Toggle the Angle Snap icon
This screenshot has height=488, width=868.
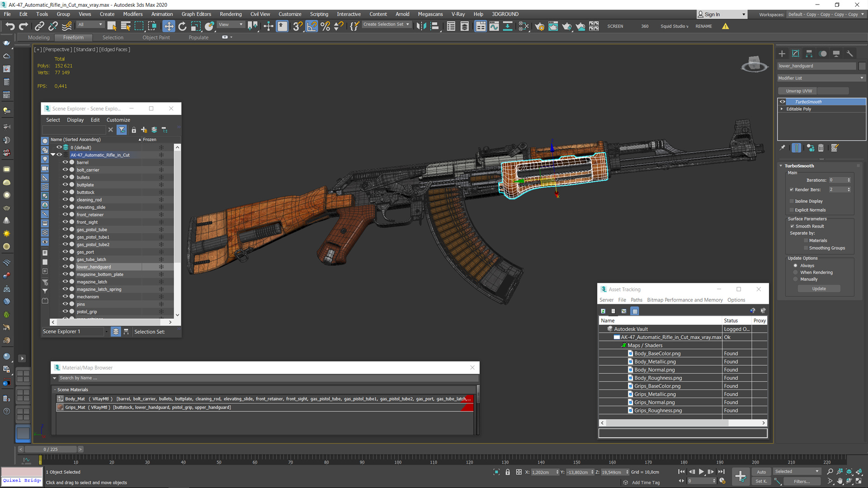click(311, 26)
